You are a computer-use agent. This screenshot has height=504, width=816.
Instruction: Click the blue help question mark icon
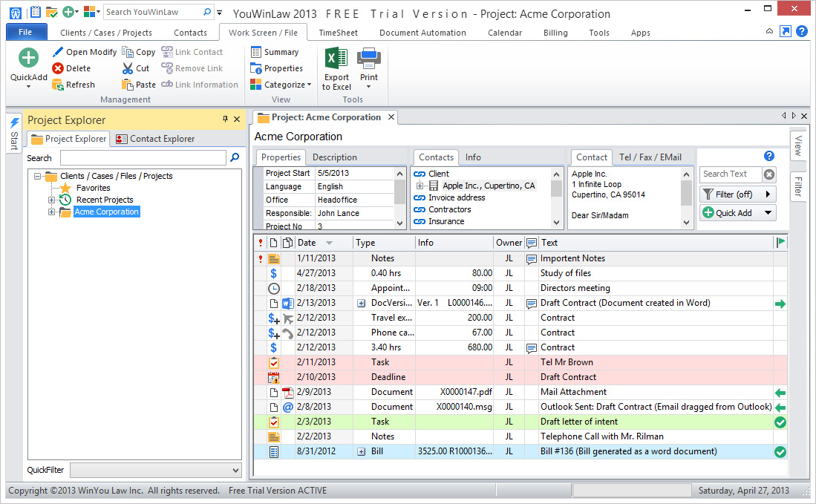pos(769,156)
